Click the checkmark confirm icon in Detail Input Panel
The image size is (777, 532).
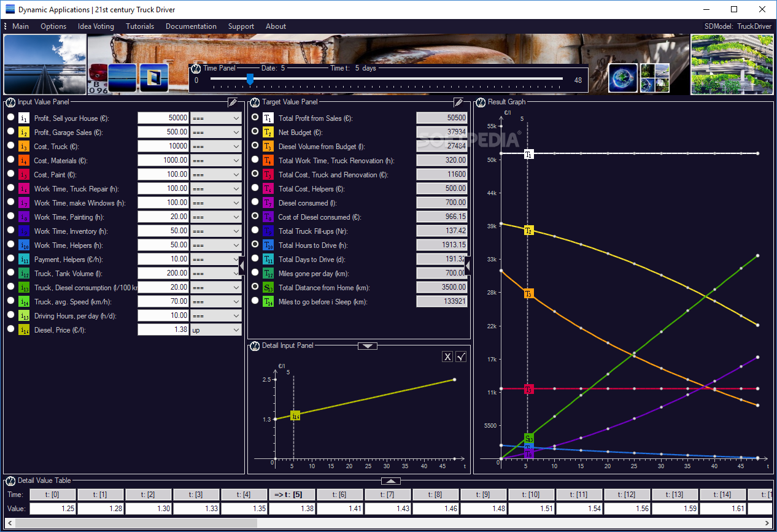pyautogui.click(x=461, y=357)
